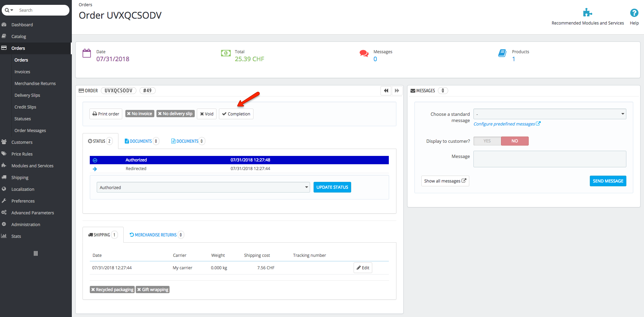Click the 7.56 CHF shipping cost cell

(x=266, y=268)
